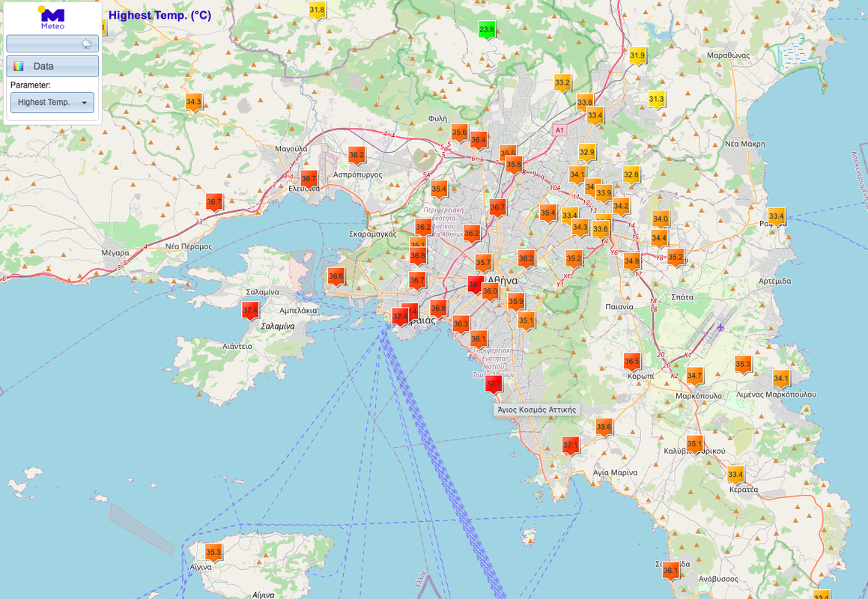Click the Highest Temp. (°C) map title

[160, 16]
